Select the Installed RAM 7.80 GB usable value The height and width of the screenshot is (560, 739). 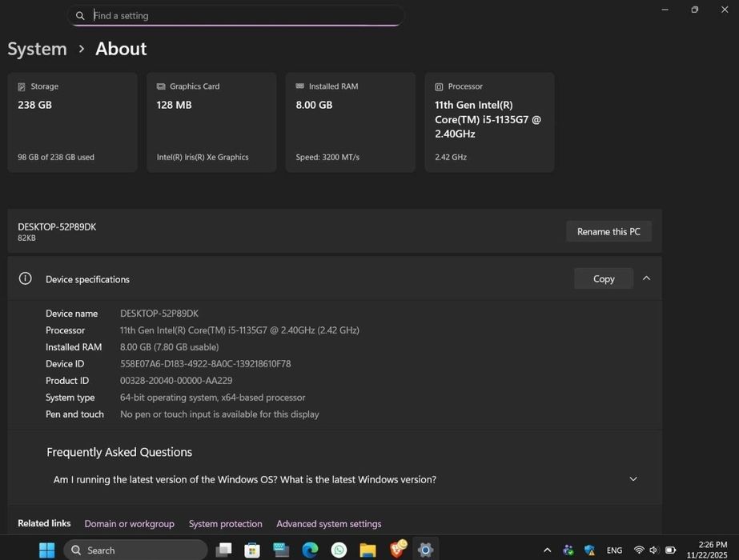(x=170, y=347)
